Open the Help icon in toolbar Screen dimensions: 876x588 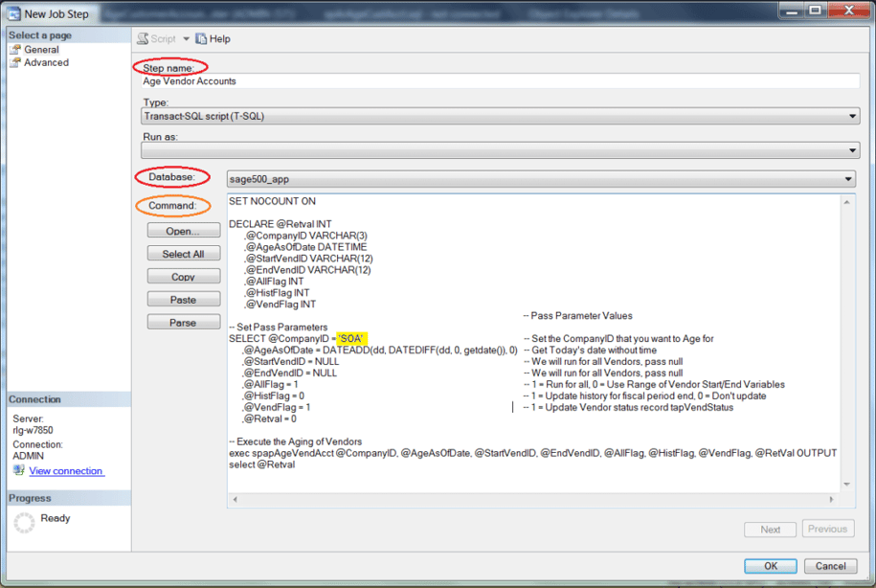[201, 39]
